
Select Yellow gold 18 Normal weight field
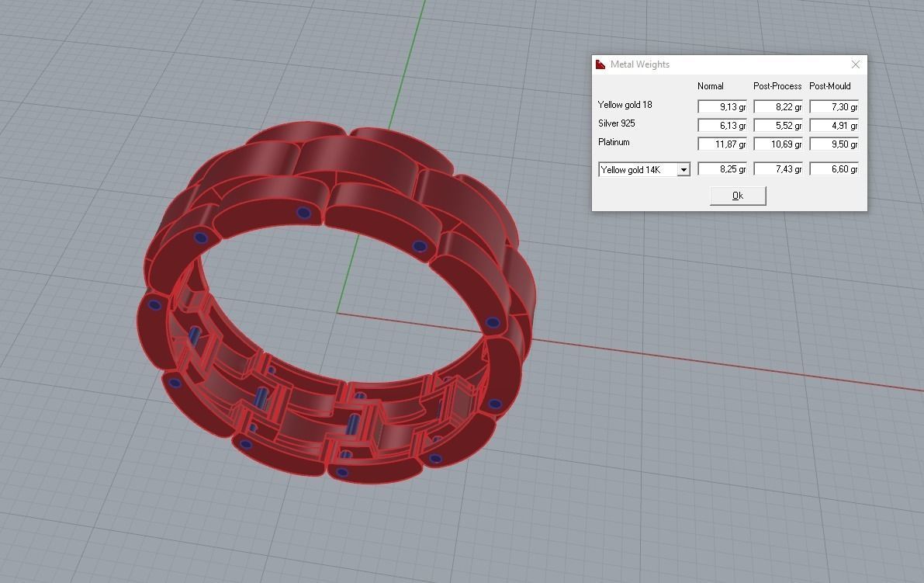[722, 106]
